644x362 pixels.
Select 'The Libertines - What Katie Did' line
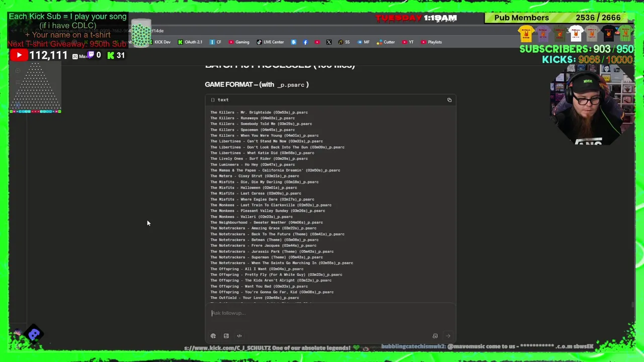click(x=262, y=153)
